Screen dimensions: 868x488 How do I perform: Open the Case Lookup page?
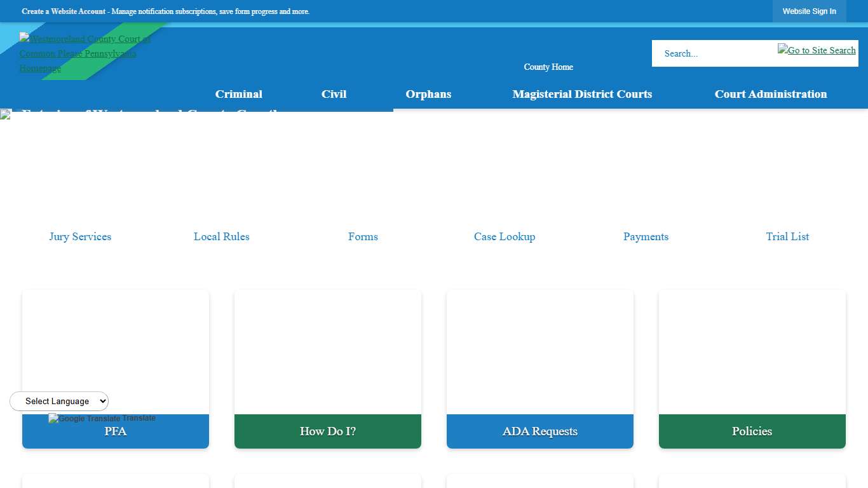tap(505, 236)
